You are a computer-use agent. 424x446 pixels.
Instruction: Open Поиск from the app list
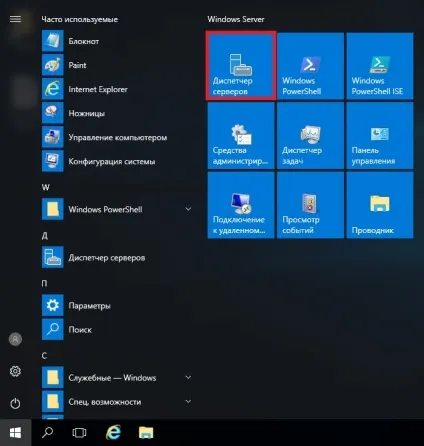point(117,329)
